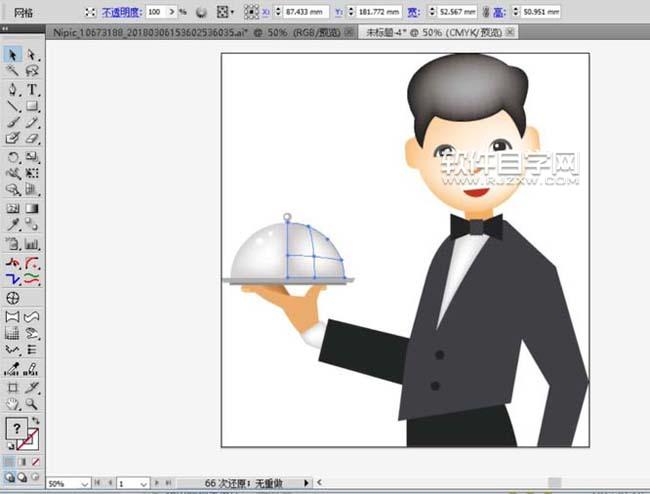Click the Hand pan tool
Screen dimensions: 650x494
coord(13,403)
